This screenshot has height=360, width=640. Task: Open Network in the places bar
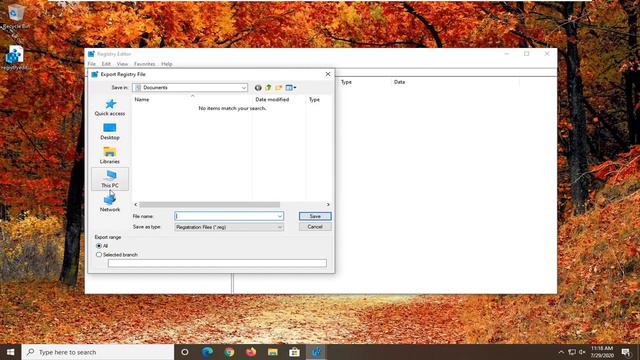tap(110, 203)
